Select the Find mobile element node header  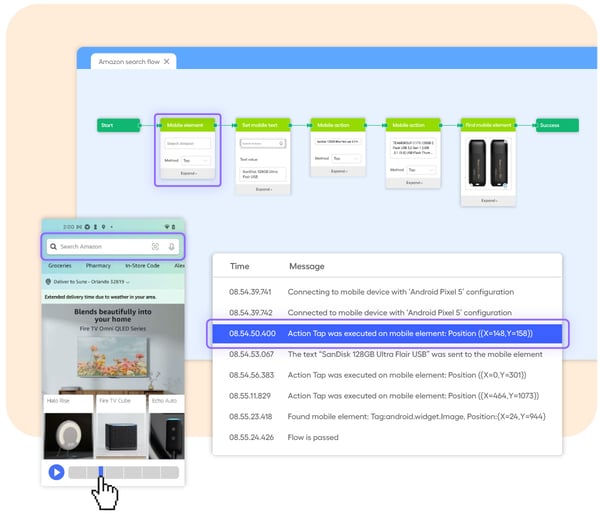pos(488,125)
